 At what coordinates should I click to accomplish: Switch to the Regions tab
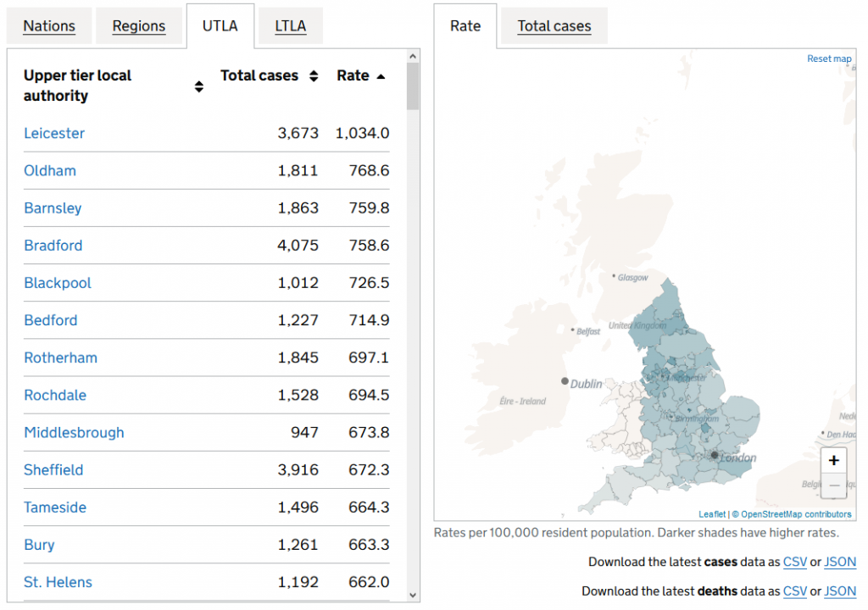tap(139, 26)
